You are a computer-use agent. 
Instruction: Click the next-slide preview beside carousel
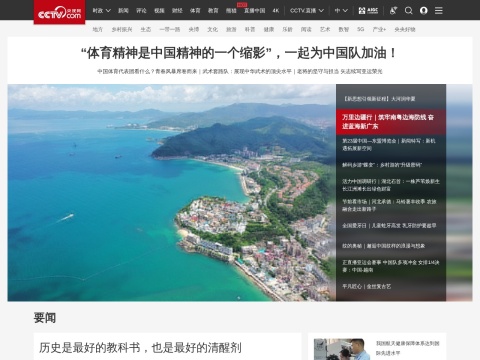tap(459, 193)
